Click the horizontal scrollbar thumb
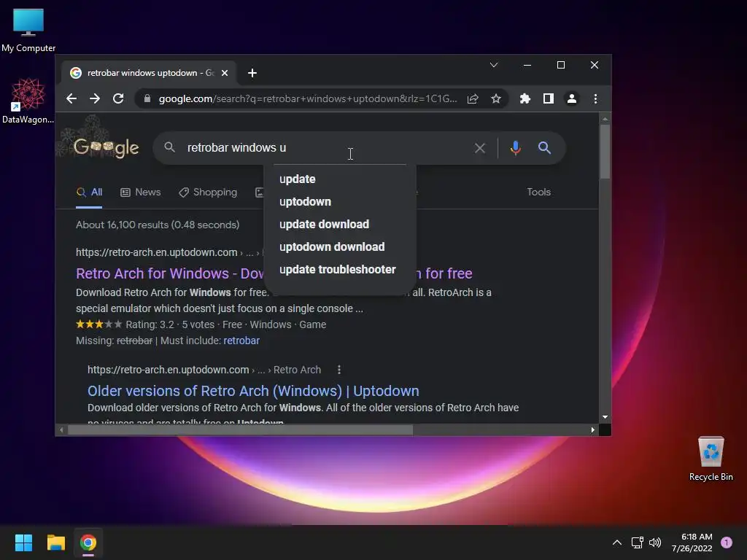 click(x=240, y=429)
